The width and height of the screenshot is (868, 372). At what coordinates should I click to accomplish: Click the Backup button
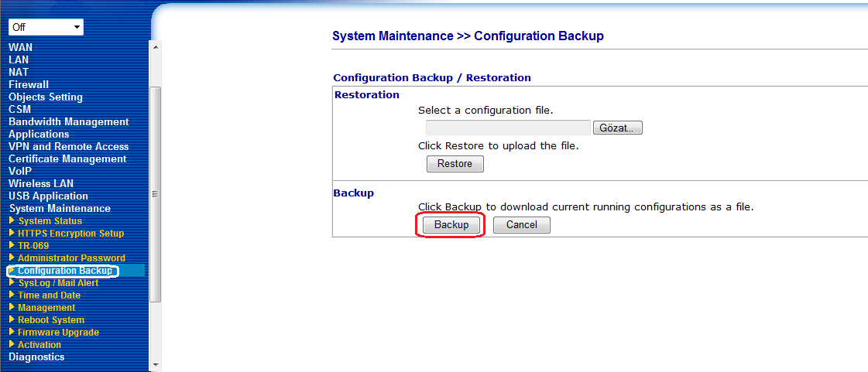451,225
